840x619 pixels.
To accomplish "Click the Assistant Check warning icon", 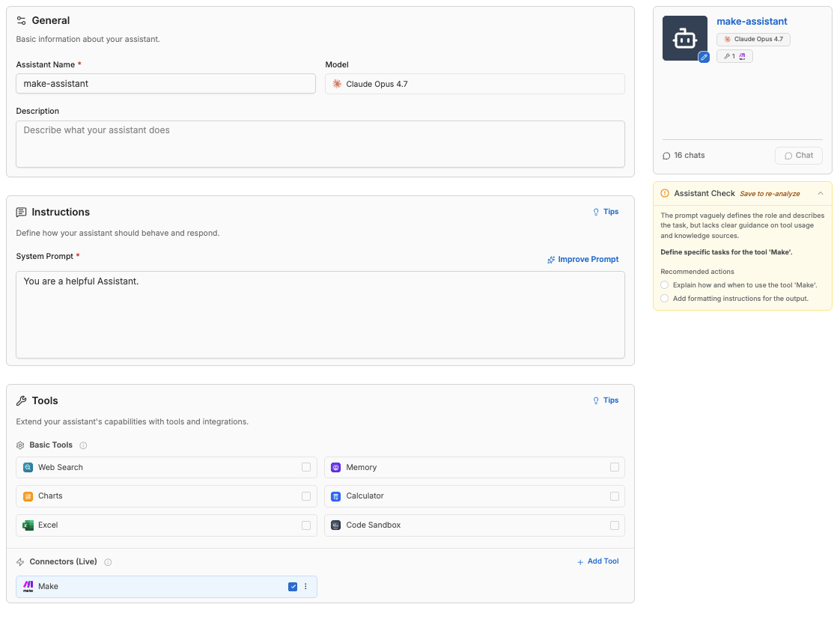I will 665,193.
